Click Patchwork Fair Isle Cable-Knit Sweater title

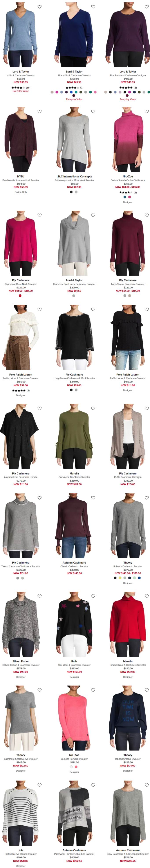point(74,854)
